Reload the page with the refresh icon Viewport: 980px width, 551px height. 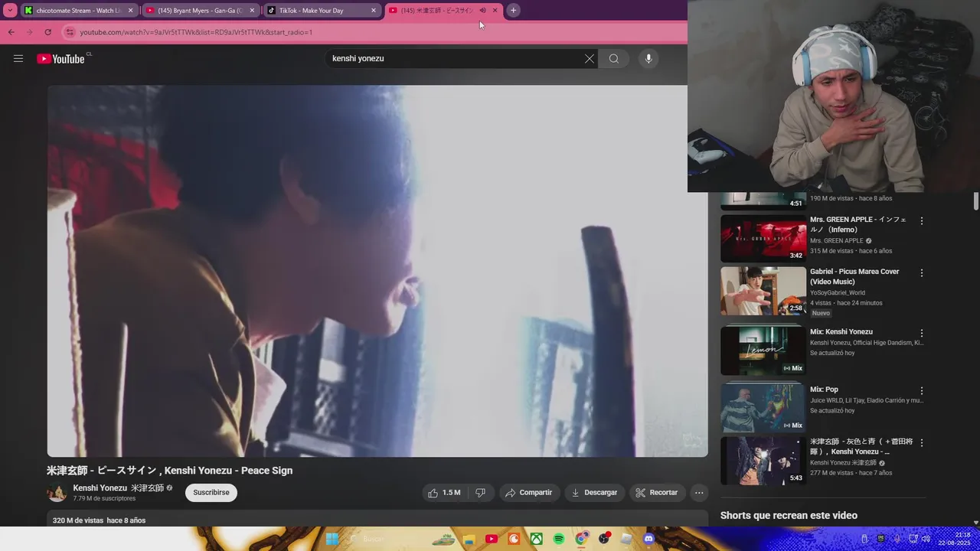[x=47, y=32]
